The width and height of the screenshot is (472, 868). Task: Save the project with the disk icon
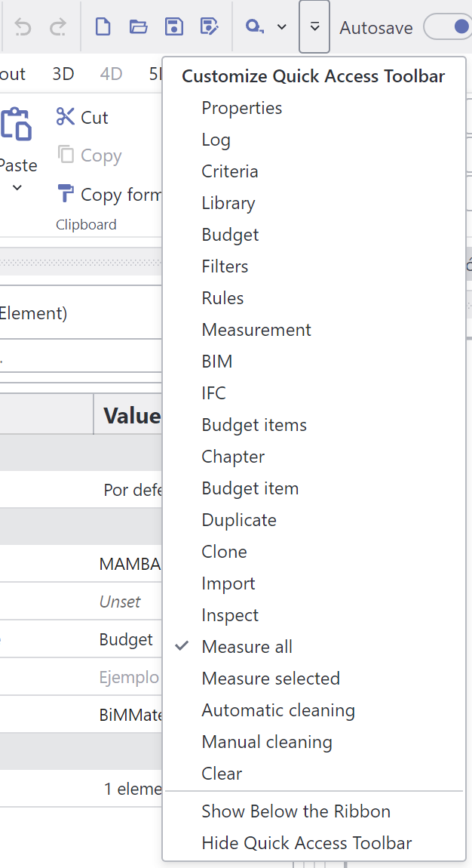click(x=174, y=26)
